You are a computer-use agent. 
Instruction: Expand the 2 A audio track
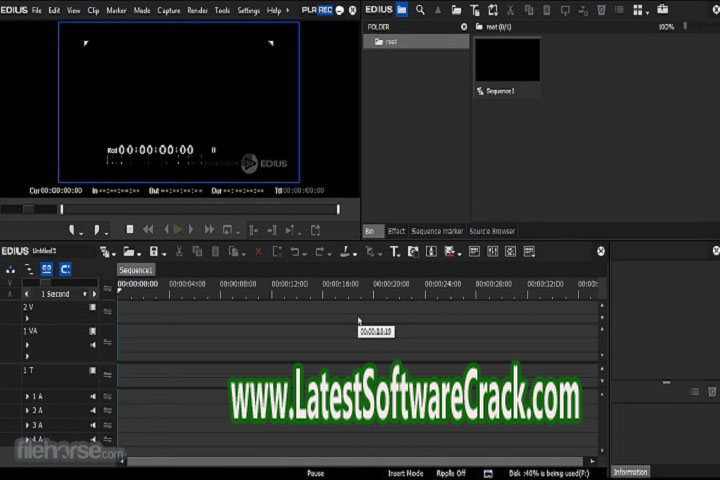coord(27,410)
